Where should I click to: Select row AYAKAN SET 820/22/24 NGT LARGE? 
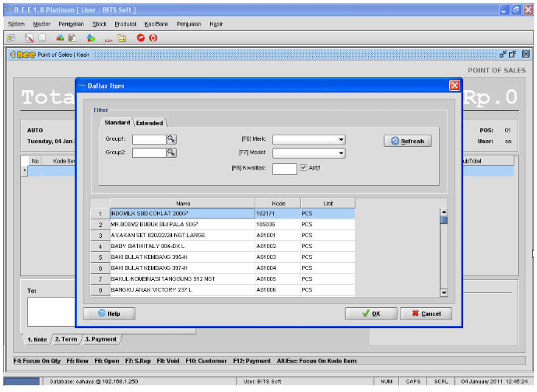(x=223, y=236)
